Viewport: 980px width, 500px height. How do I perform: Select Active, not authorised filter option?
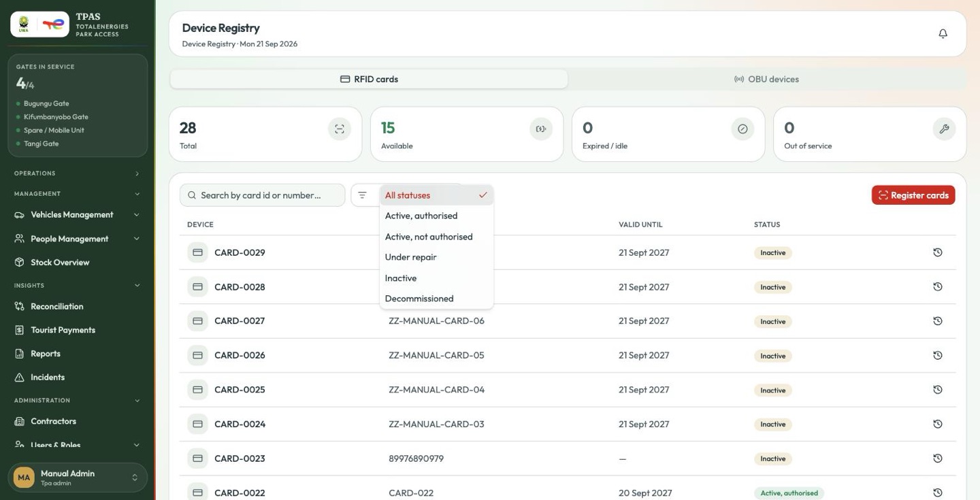click(436, 237)
